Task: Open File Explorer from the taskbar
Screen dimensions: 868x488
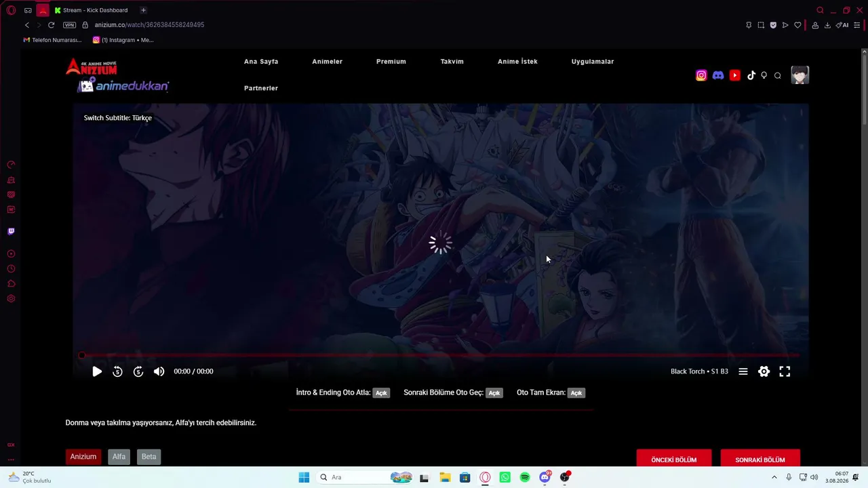Action: 445,477
